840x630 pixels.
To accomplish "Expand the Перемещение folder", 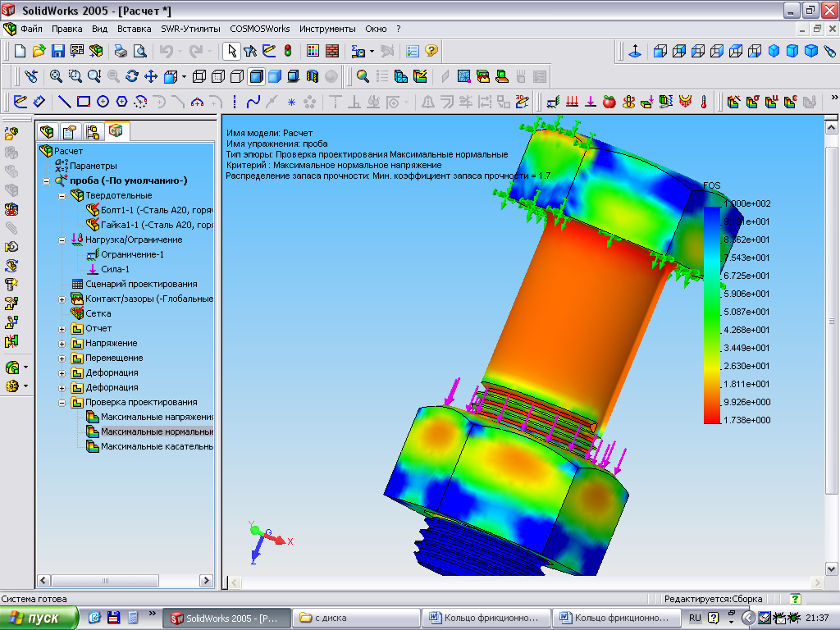I will [x=62, y=358].
